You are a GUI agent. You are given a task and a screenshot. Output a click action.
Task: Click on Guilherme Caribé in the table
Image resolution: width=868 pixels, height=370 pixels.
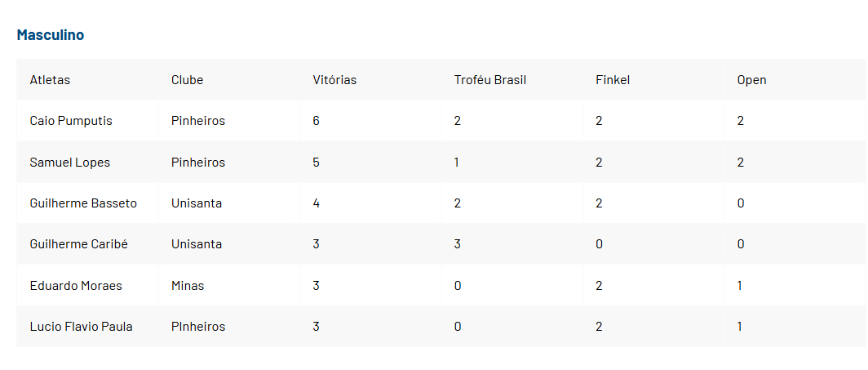79,244
